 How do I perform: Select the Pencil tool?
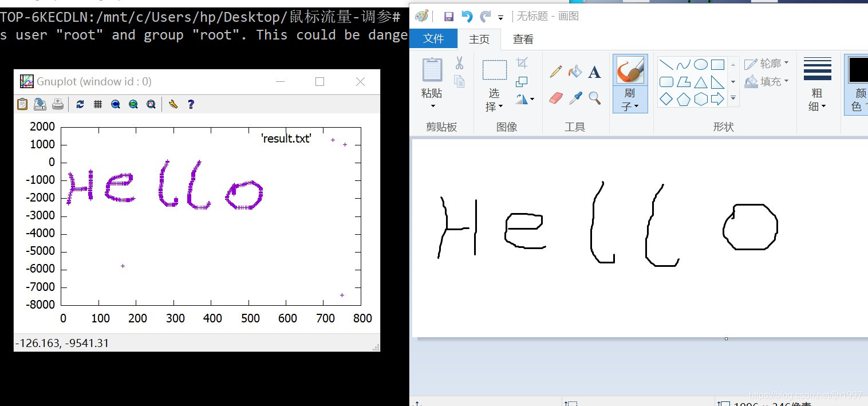pos(556,72)
